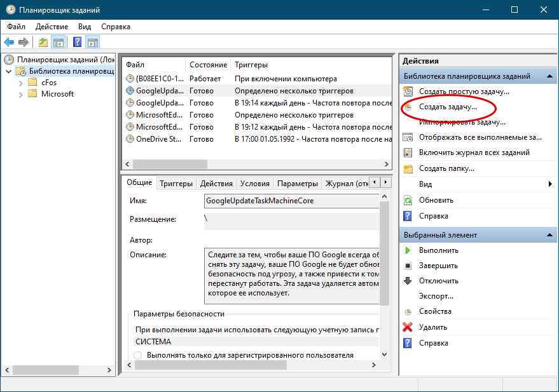Screen dimensions: 559x392
Task: Open the Файл menu
Action: (x=17, y=27)
